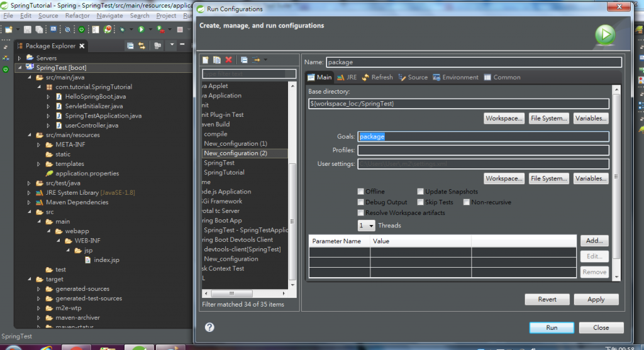Click the Run button in the dialog
Viewport: 644px width, 350px height.
point(552,327)
